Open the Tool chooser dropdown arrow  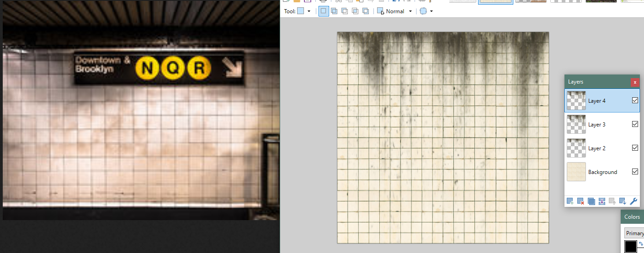point(309,11)
